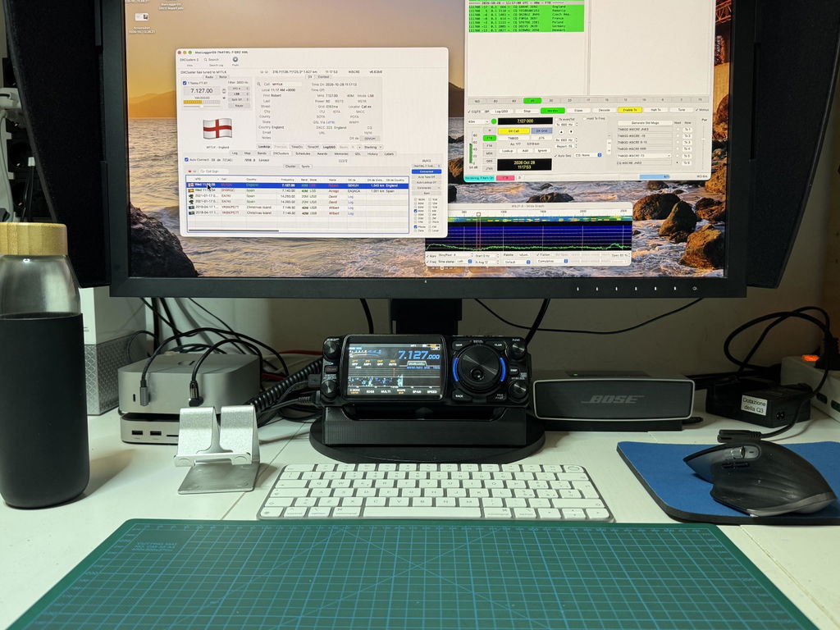Viewport: 840px width, 630px height.
Task: Open the Stacking dropdown in MacLoggerDX
Action: (x=373, y=147)
